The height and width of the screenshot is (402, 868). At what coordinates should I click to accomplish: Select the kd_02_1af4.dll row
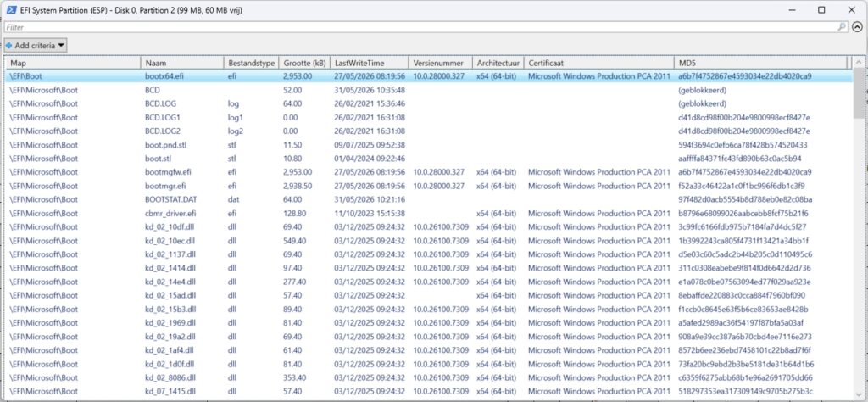click(x=429, y=350)
